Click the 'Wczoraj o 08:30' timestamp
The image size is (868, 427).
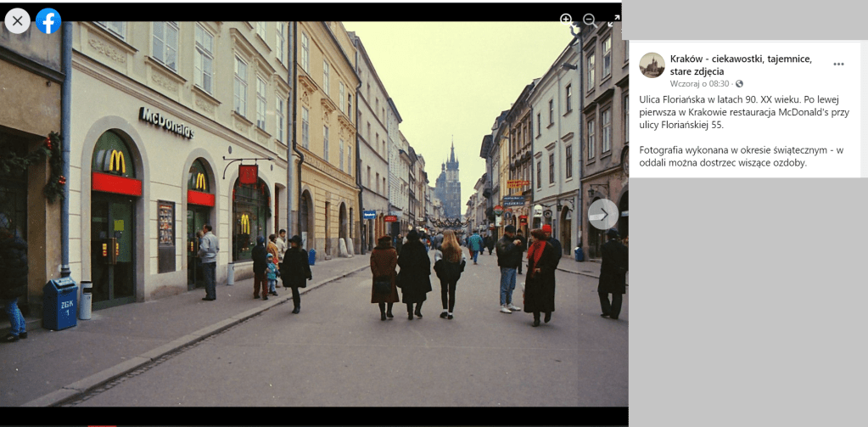[x=700, y=84]
